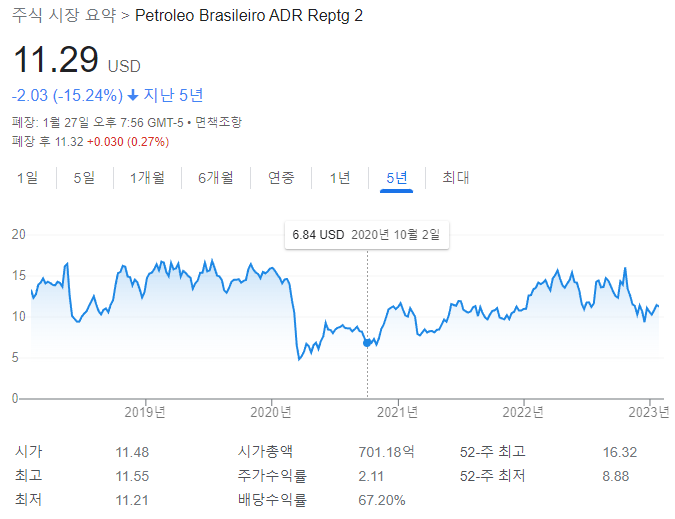Click the 배당수익률 label
Screen dimensions: 675x519
272,500
